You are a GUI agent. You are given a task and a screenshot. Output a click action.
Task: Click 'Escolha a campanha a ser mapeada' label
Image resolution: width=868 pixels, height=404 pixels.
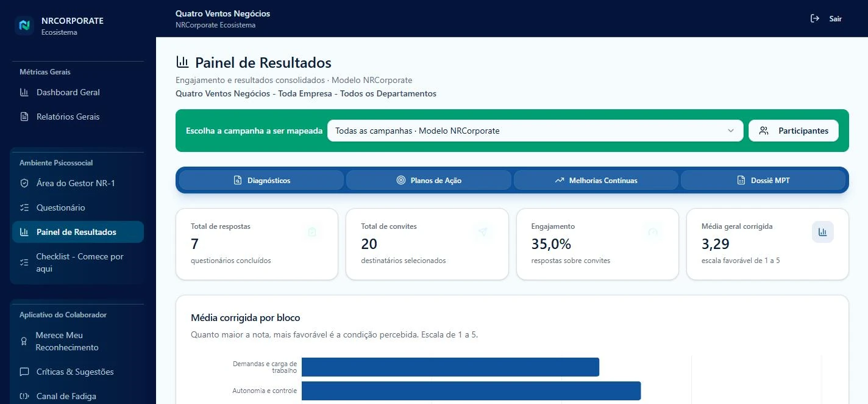click(x=254, y=131)
